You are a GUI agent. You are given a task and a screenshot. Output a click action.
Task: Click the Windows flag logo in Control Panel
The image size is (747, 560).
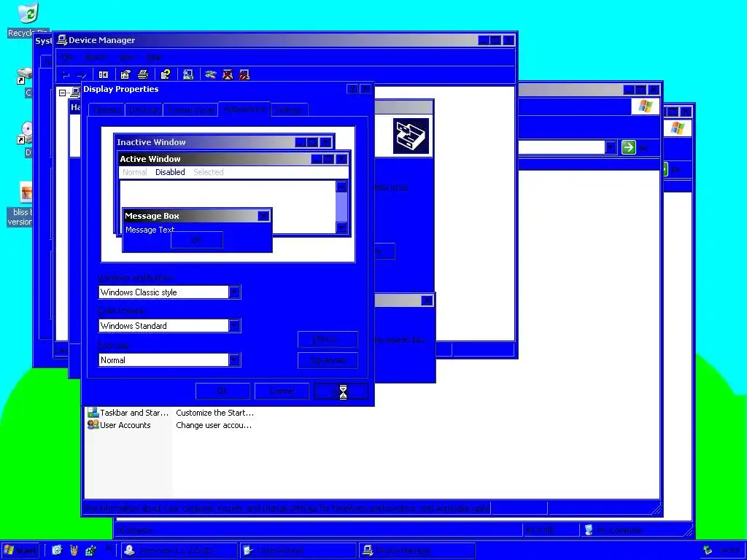point(645,106)
